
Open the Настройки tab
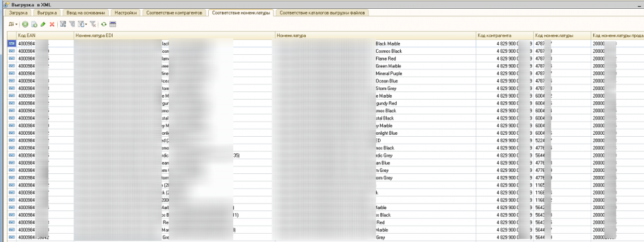coord(126,13)
